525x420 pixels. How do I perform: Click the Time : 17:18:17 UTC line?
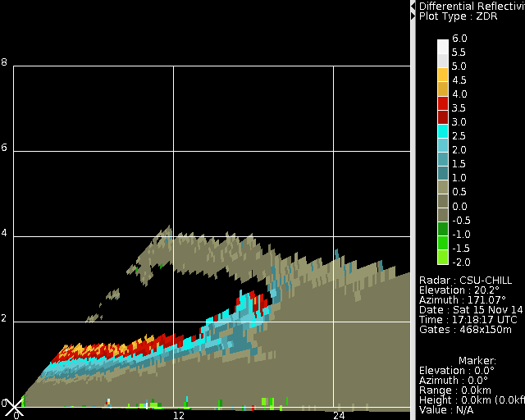[468, 319]
